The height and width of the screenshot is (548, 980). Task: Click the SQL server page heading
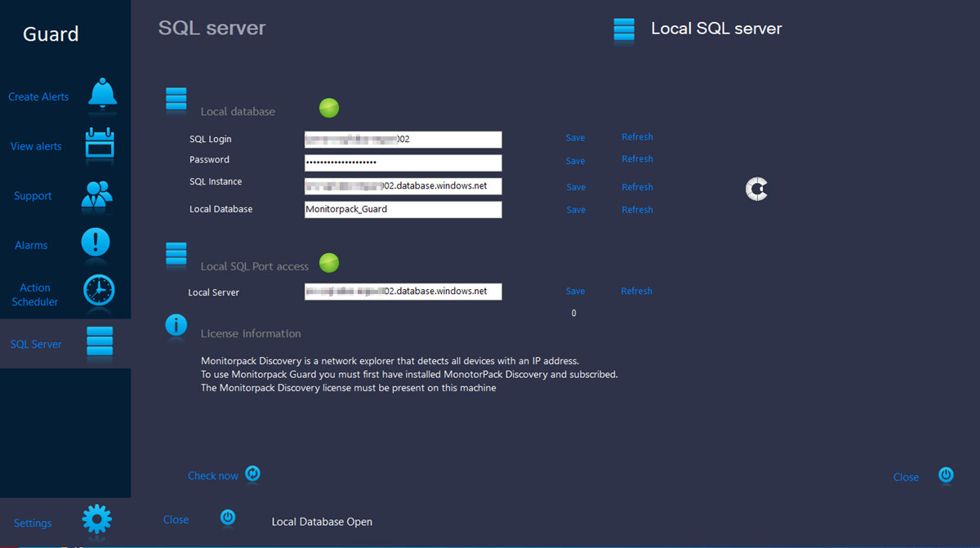[212, 28]
